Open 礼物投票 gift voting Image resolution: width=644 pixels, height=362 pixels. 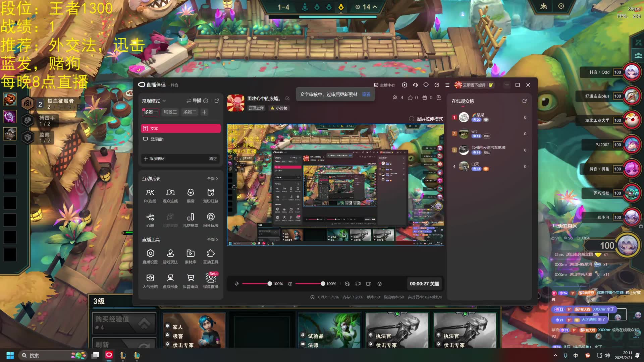pos(191,220)
